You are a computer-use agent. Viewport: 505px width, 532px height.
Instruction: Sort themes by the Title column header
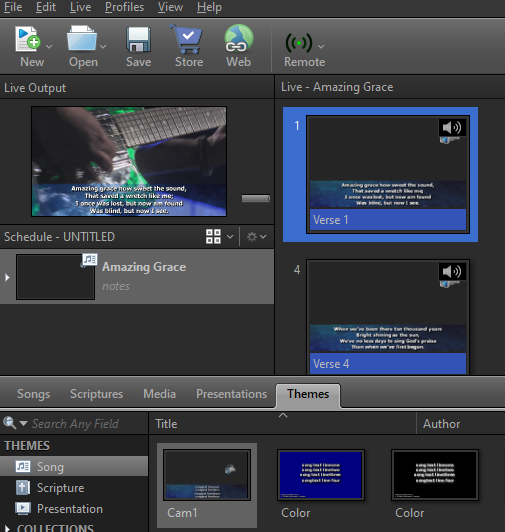[x=282, y=423]
